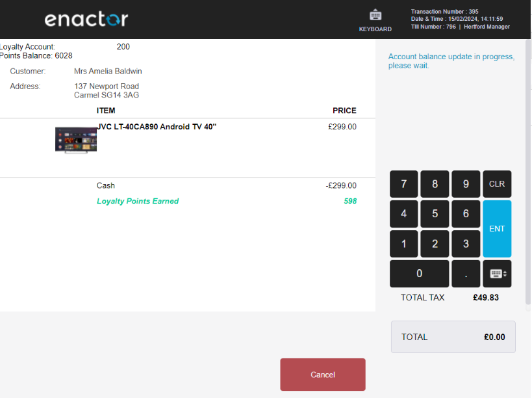
Task: Hit the blue ENT key
Action: coord(497,228)
